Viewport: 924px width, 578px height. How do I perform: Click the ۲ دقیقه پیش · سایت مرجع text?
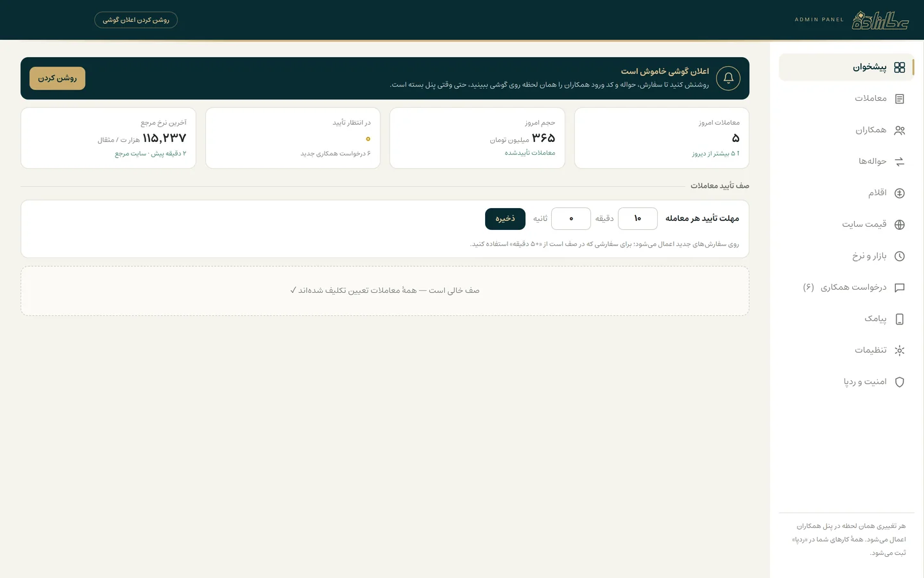(x=151, y=153)
